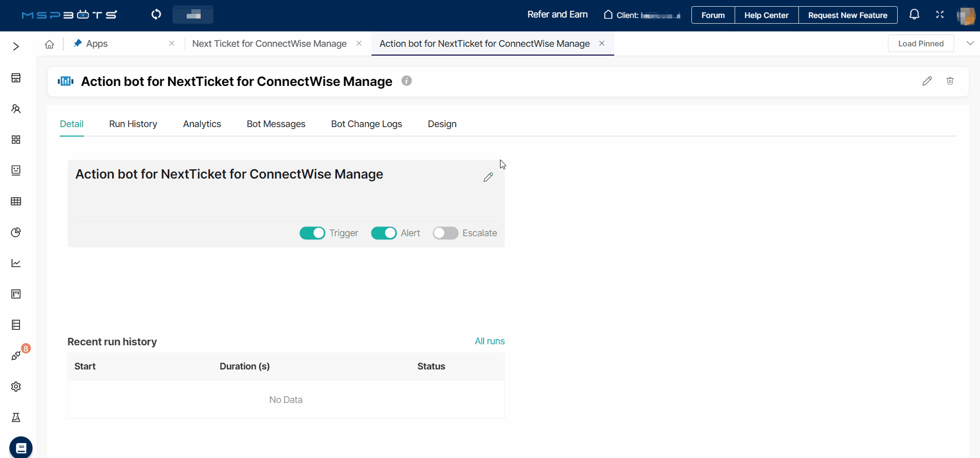Open the chat bubble at bottom left
The height and width of the screenshot is (458, 980).
(x=21, y=447)
